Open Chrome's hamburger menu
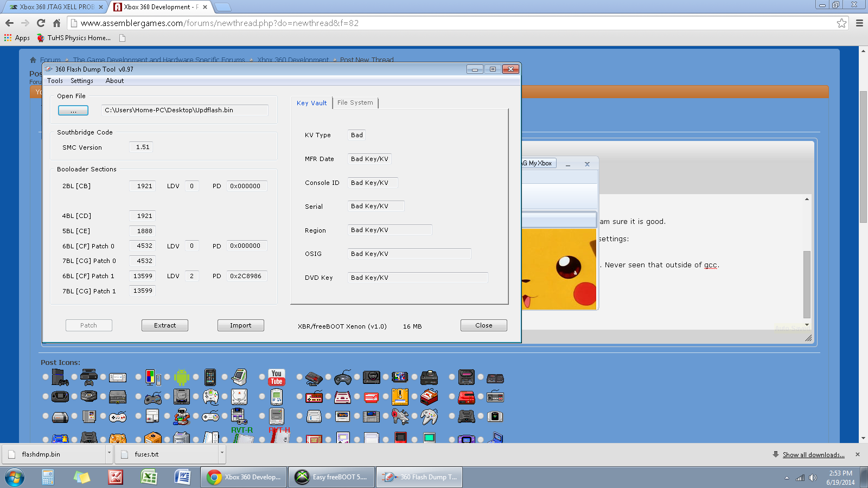This screenshot has width=868, height=488. pyautogui.click(x=859, y=23)
